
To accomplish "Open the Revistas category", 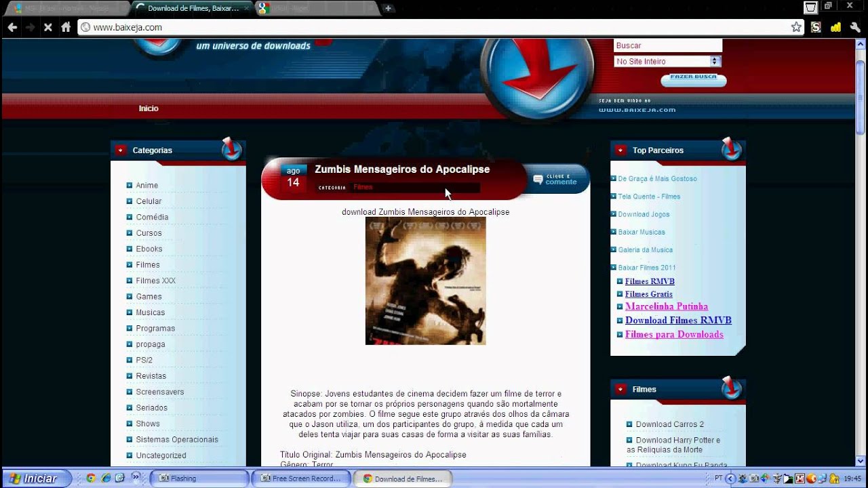I will pos(151,376).
